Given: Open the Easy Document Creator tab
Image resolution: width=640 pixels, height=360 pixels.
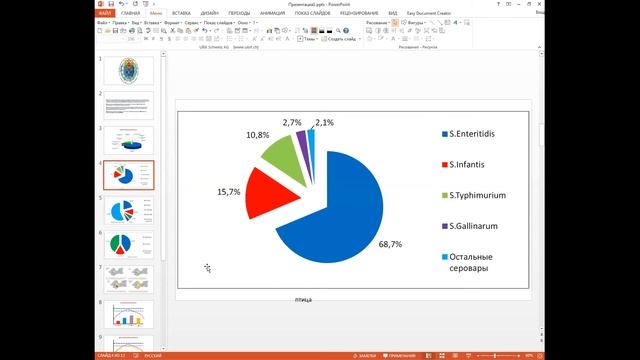Looking at the screenshot, I should pyautogui.click(x=429, y=13).
